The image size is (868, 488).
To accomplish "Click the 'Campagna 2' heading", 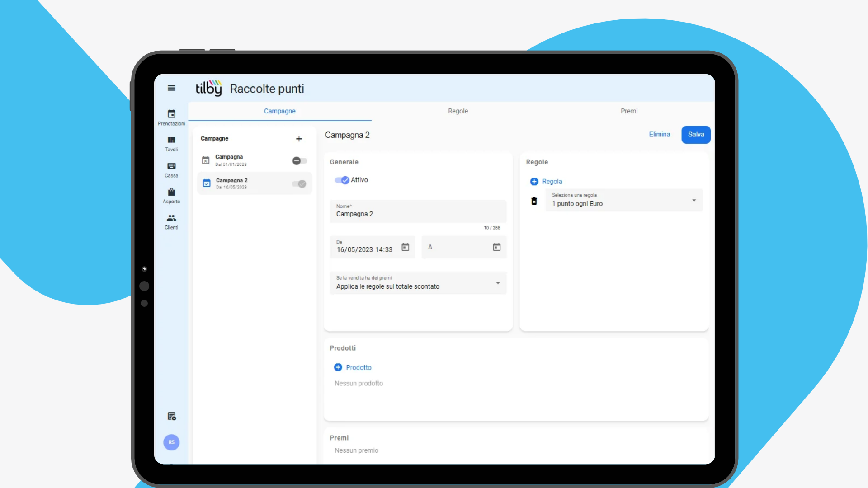I will (x=347, y=135).
